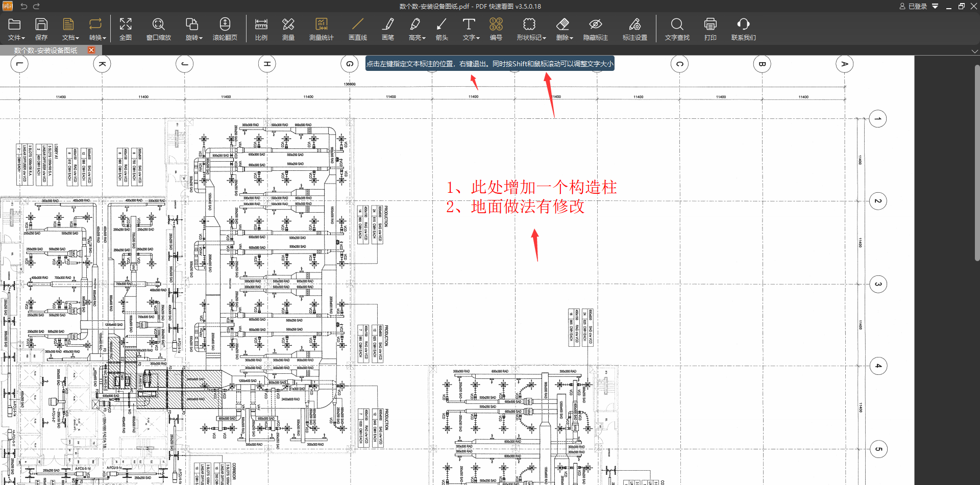
Task: Click 联系我们 contact us icon
Action: 744,24
